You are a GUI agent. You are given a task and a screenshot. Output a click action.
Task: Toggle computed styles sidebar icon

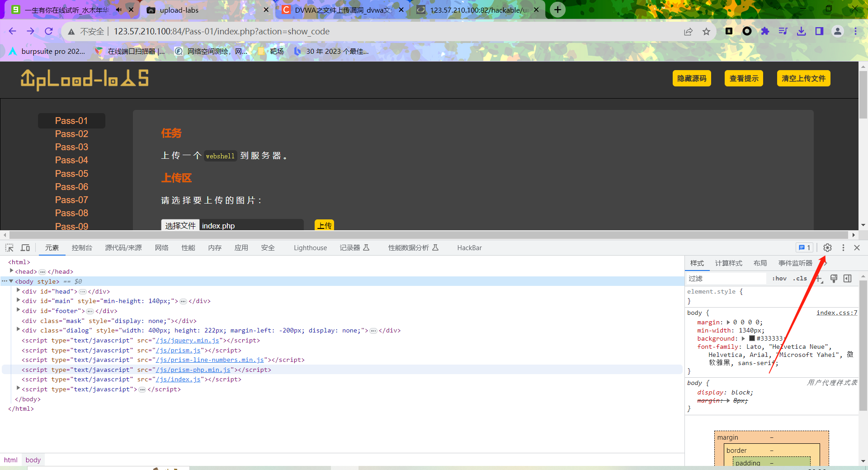(848, 278)
